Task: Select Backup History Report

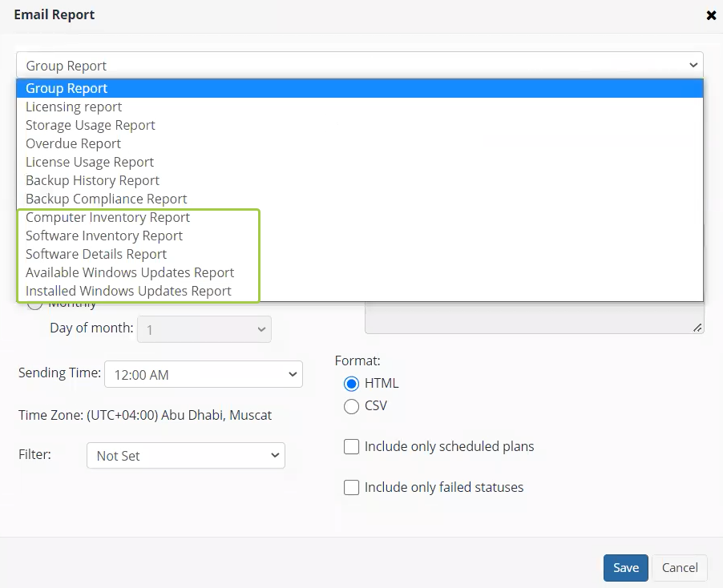Action: point(92,180)
